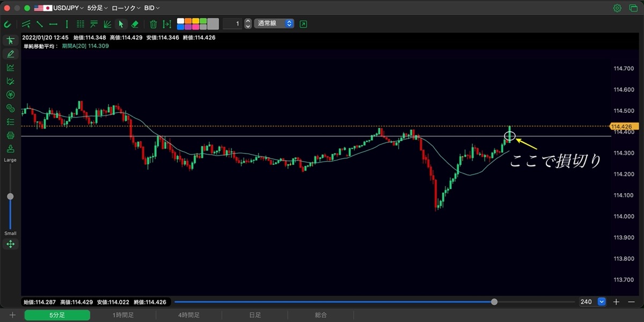Image resolution: width=644 pixels, height=322 pixels.
Task: Pick the orange color swatch
Action: 188,21
